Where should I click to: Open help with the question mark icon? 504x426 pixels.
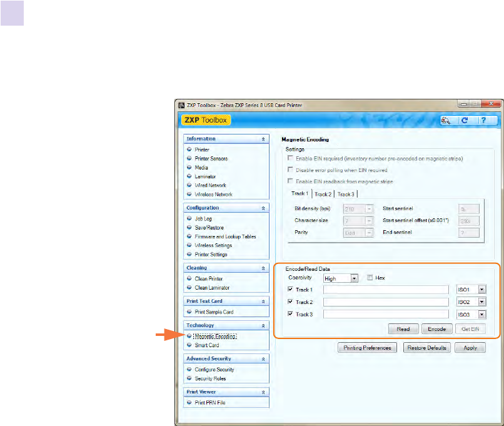pyautogui.click(x=483, y=120)
